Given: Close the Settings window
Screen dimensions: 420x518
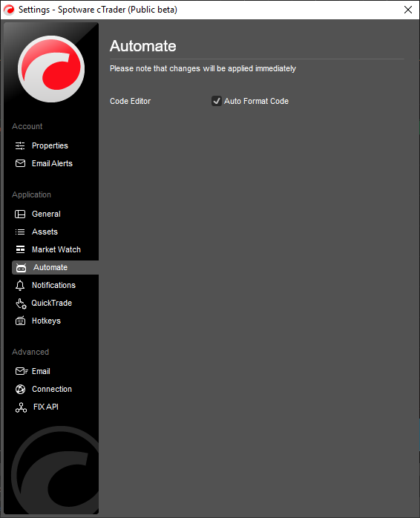Looking at the screenshot, I should coord(408,10).
